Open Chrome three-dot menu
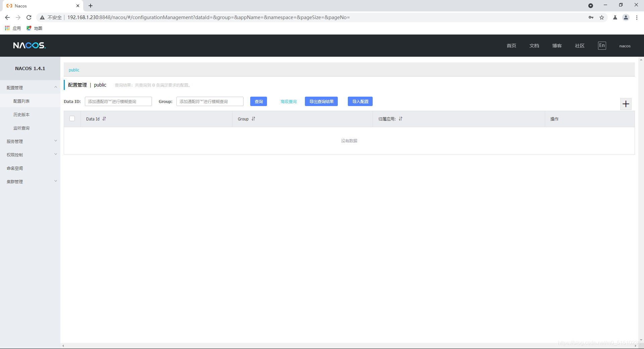This screenshot has width=644, height=349. click(637, 17)
